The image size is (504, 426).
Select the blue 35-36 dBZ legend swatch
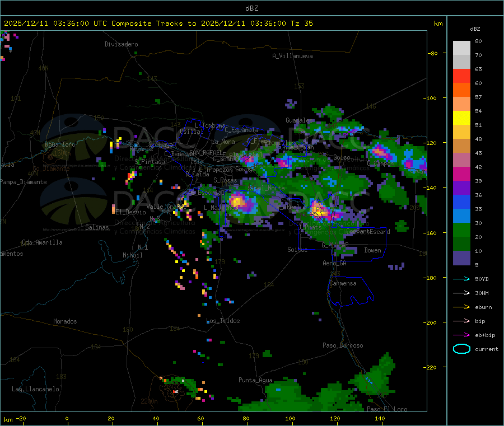click(x=461, y=202)
